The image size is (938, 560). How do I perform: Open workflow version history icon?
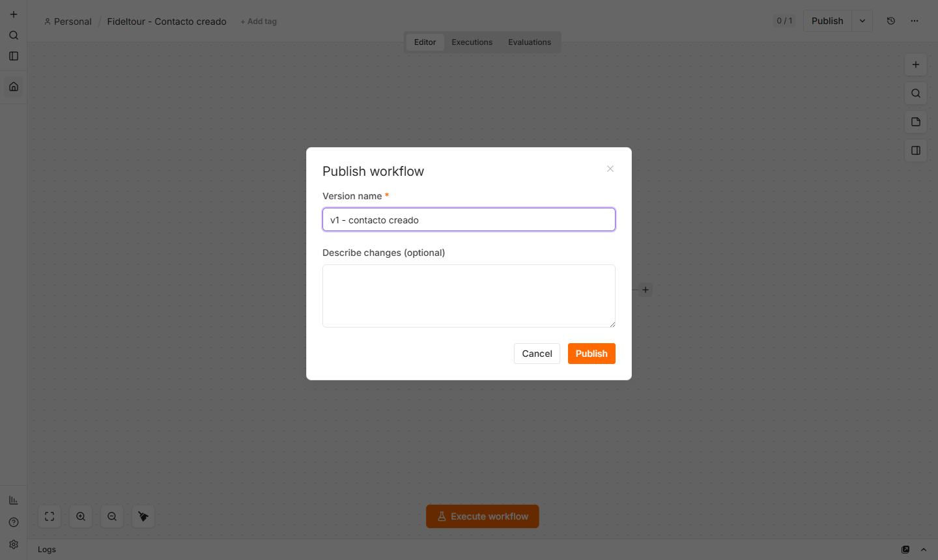click(891, 21)
